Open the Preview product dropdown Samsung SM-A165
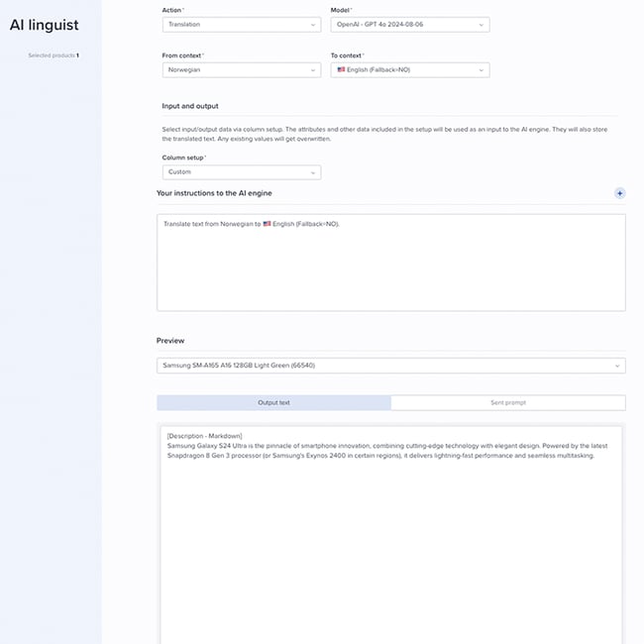Screen dimensions: 644x644 pos(391,366)
